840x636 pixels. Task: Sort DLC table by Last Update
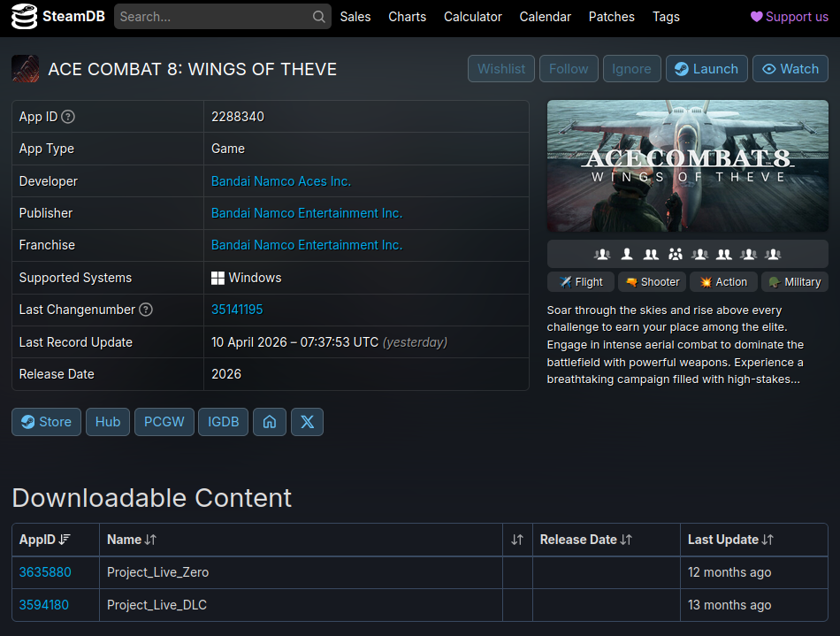(x=754, y=540)
